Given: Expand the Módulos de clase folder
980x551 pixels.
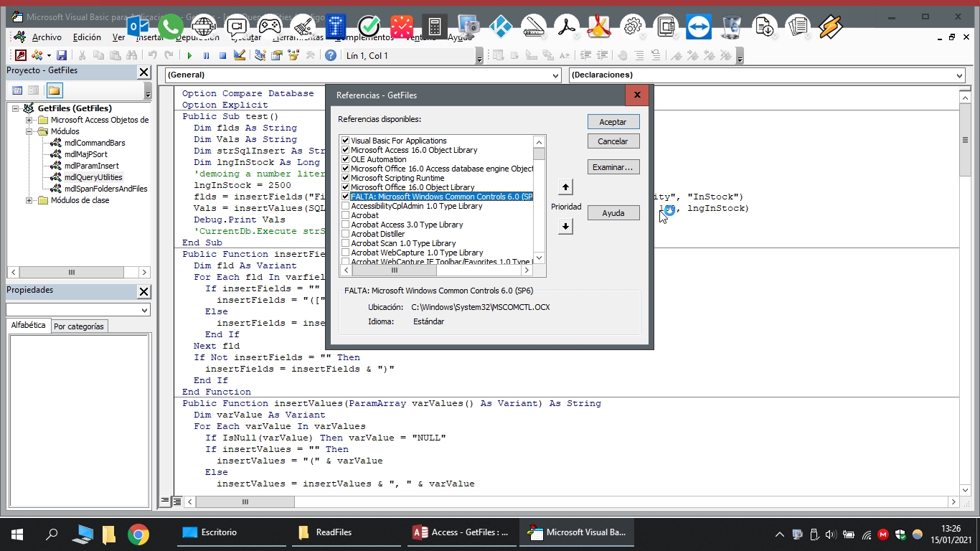Looking at the screenshot, I should point(29,200).
